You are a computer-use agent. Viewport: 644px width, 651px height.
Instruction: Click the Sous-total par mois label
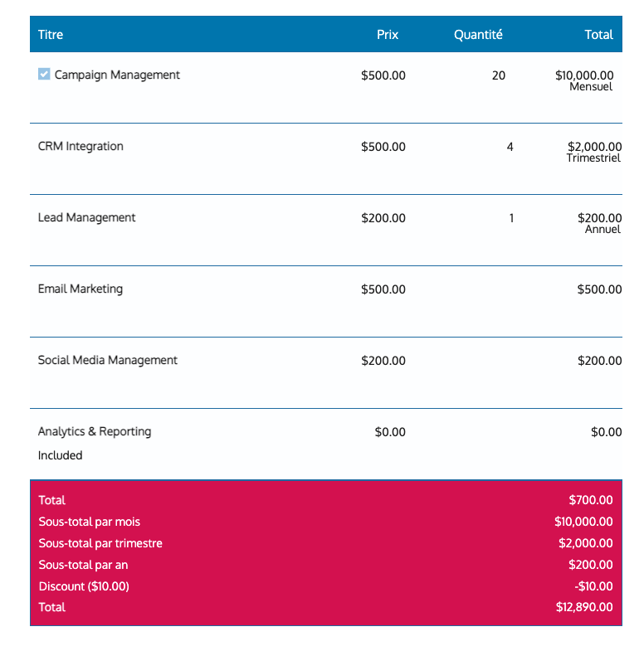90,522
